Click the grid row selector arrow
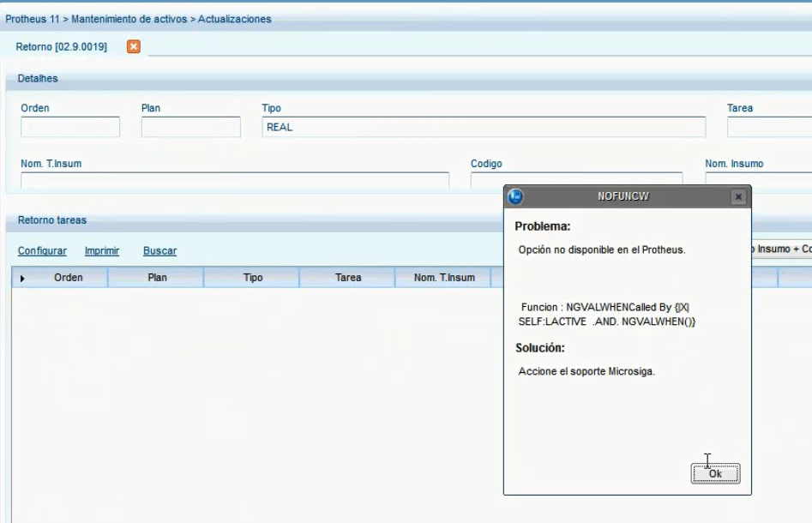 tap(22, 278)
